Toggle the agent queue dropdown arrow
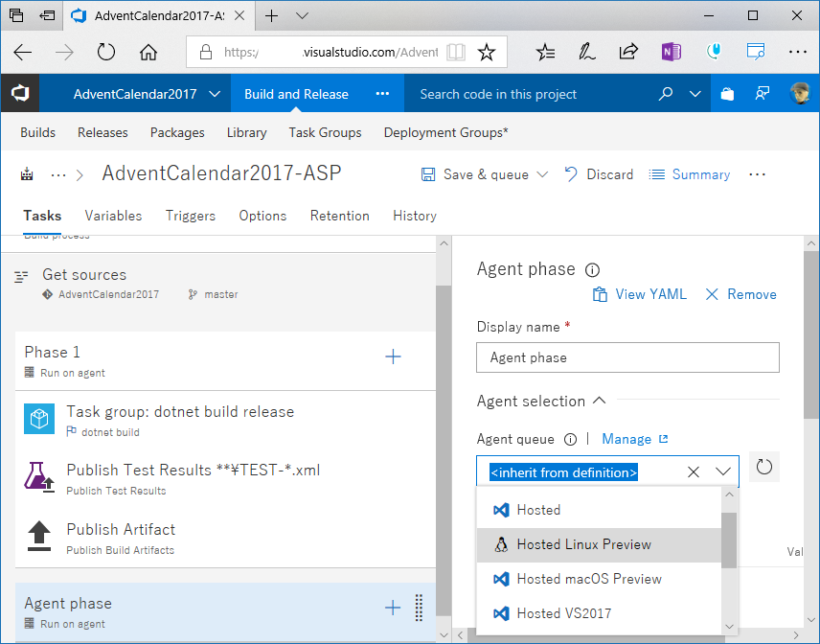The width and height of the screenshot is (820, 644). (x=722, y=471)
